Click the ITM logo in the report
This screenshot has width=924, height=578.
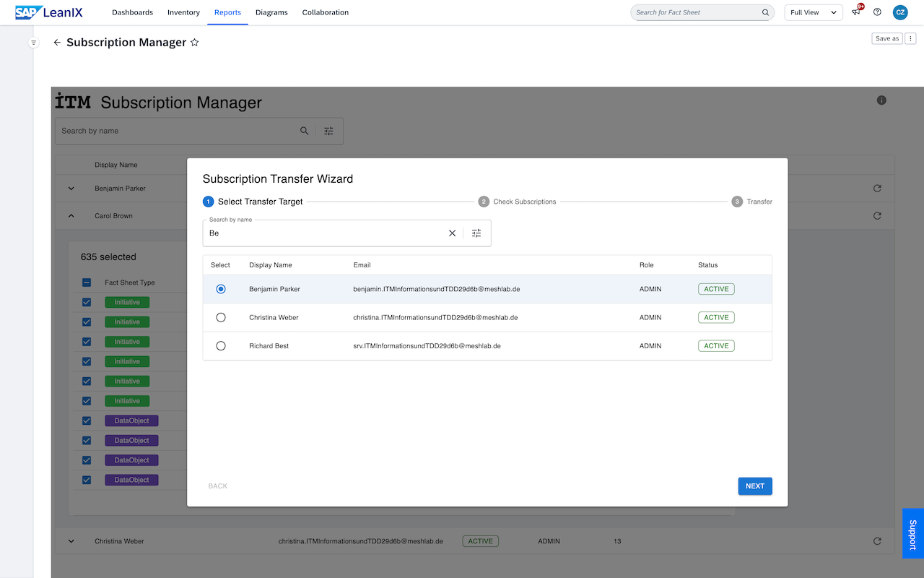[73, 101]
